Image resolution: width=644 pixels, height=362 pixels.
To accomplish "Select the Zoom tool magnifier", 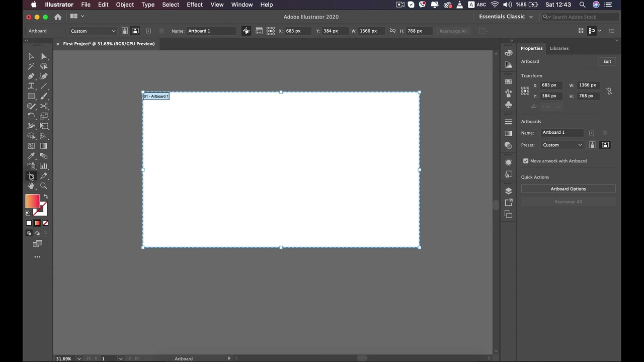I will click(x=44, y=186).
